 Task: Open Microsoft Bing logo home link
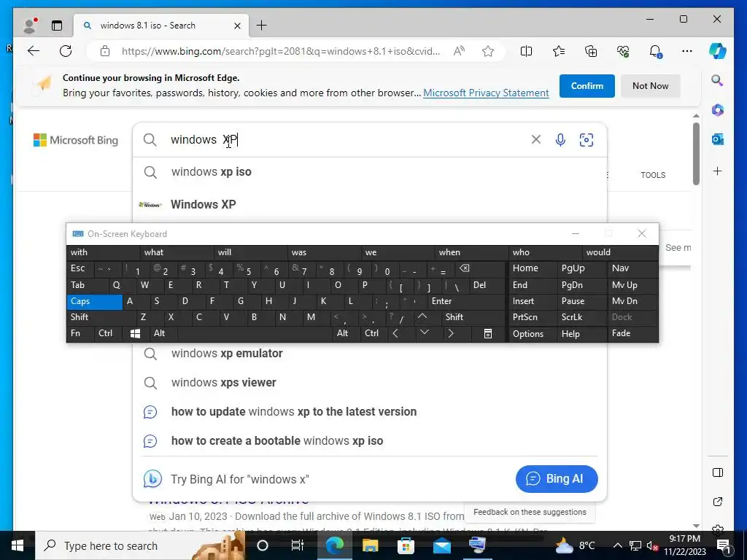[75, 140]
